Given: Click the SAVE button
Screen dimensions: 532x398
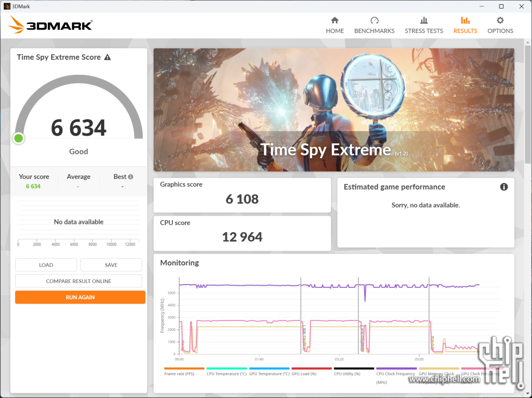Looking at the screenshot, I should [x=111, y=265].
